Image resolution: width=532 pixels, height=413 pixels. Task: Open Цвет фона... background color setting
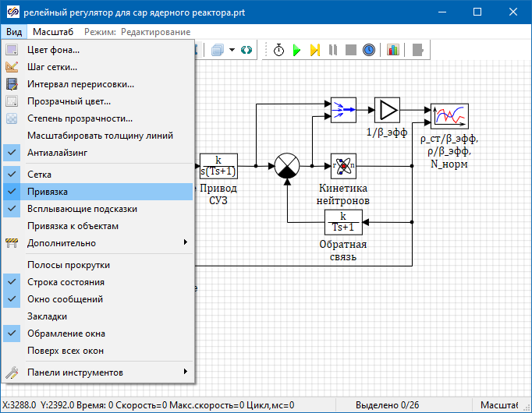pyautogui.click(x=53, y=50)
